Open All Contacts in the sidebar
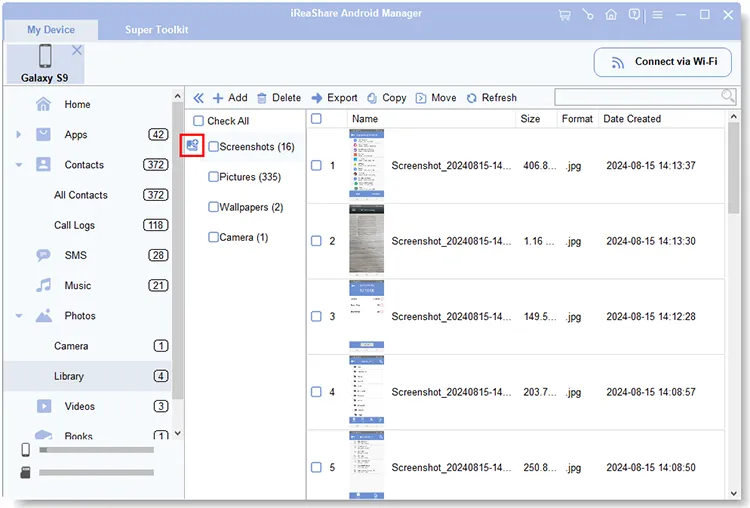The width and height of the screenshot is (750, 508). tap(81, 195)
